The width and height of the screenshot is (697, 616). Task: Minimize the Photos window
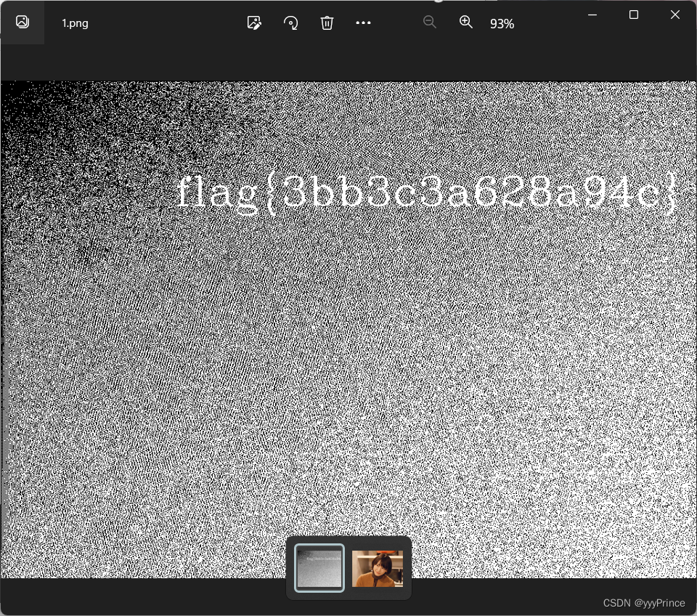click(x=592, y=15)
